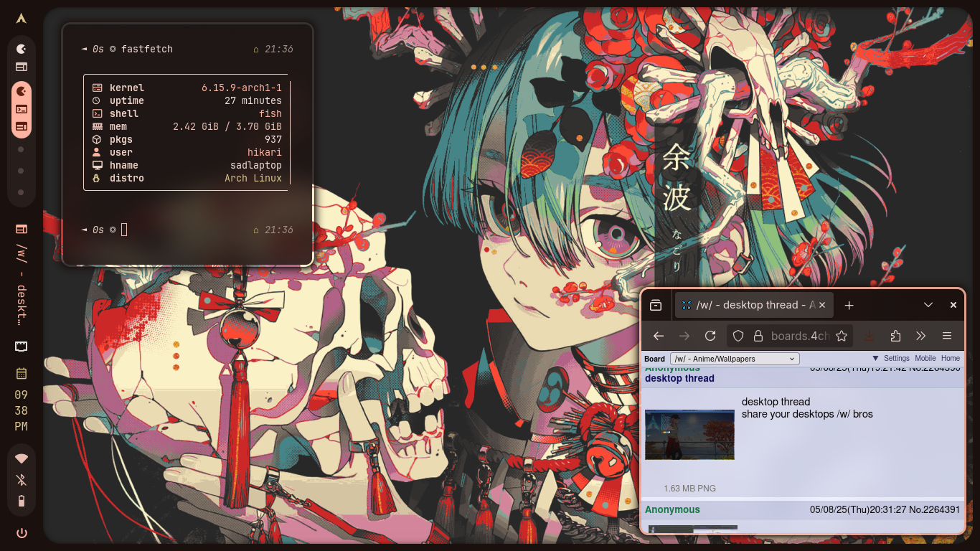The width and height of the screenshot is (980, 551).
Task: Open the 4chan Settings link
Action: click(x=897, y=358)
